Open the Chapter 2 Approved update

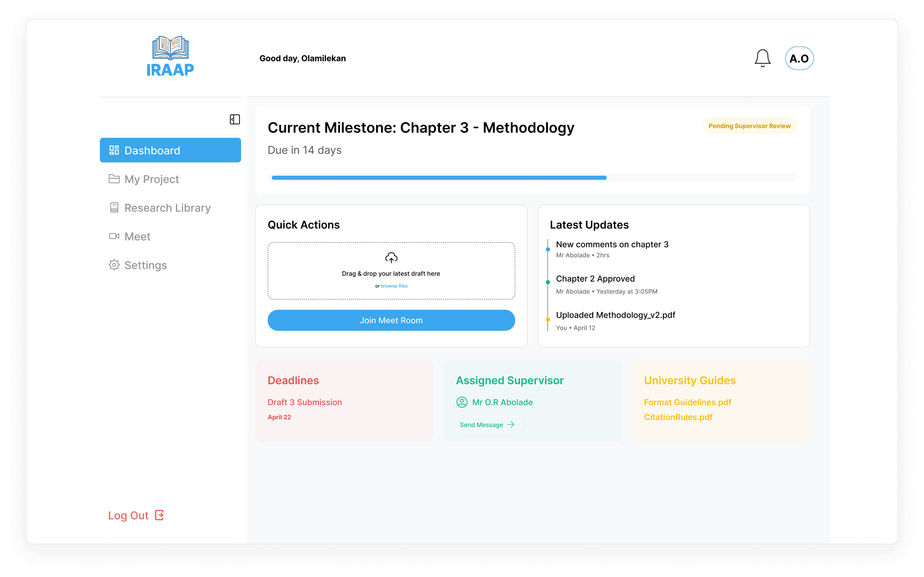595,279
